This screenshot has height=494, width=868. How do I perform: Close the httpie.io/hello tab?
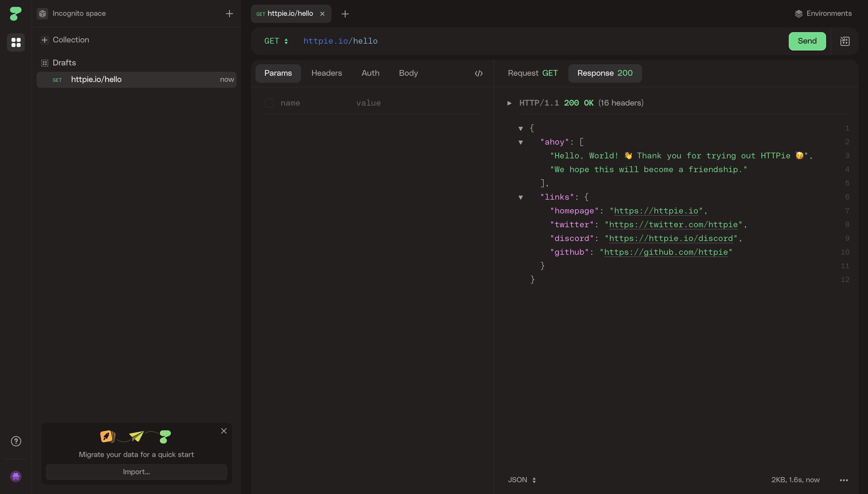(x=322, y=14)
